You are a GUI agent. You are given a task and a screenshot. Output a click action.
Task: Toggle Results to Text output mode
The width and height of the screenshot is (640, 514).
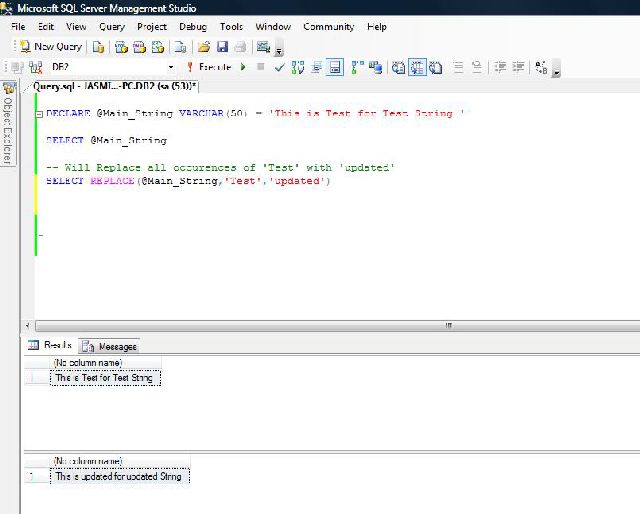399,67
